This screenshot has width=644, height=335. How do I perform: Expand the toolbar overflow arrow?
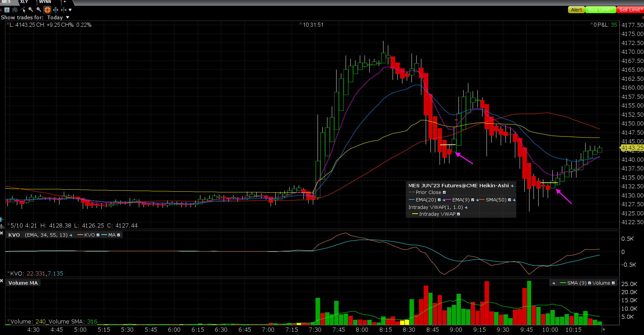pyautogui.click(x=70, y=10)
